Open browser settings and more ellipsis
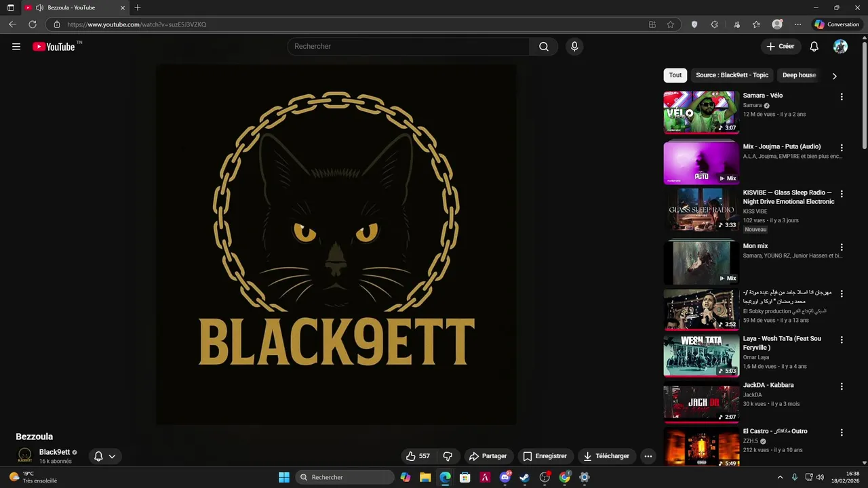This screenshot has width=868, height=488. pos(797,24)
